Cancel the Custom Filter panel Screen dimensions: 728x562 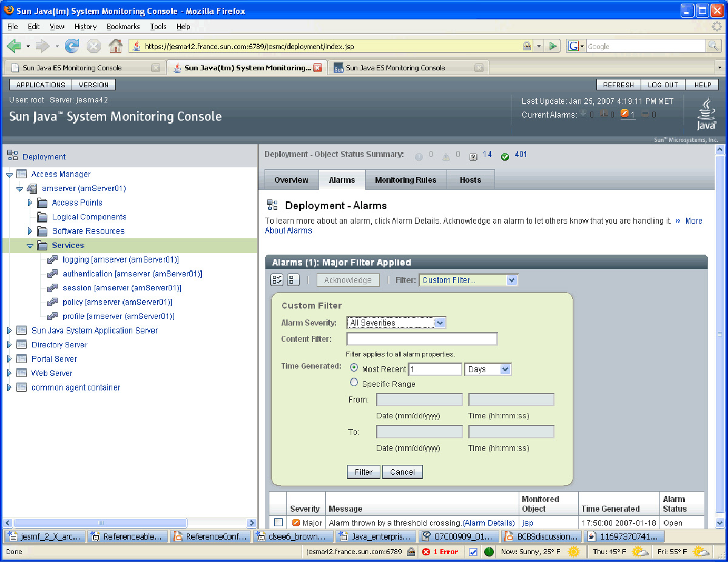402,472
